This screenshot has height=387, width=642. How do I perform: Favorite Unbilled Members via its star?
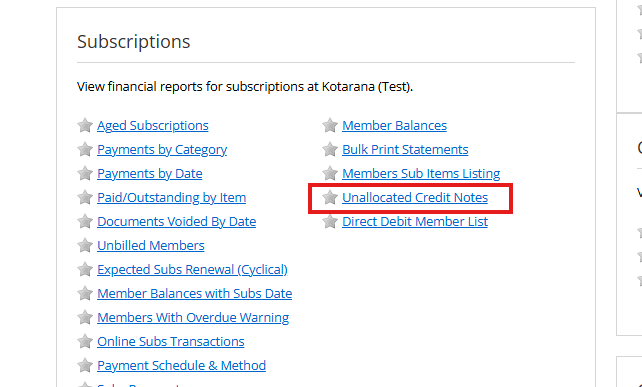coord(85,245)
